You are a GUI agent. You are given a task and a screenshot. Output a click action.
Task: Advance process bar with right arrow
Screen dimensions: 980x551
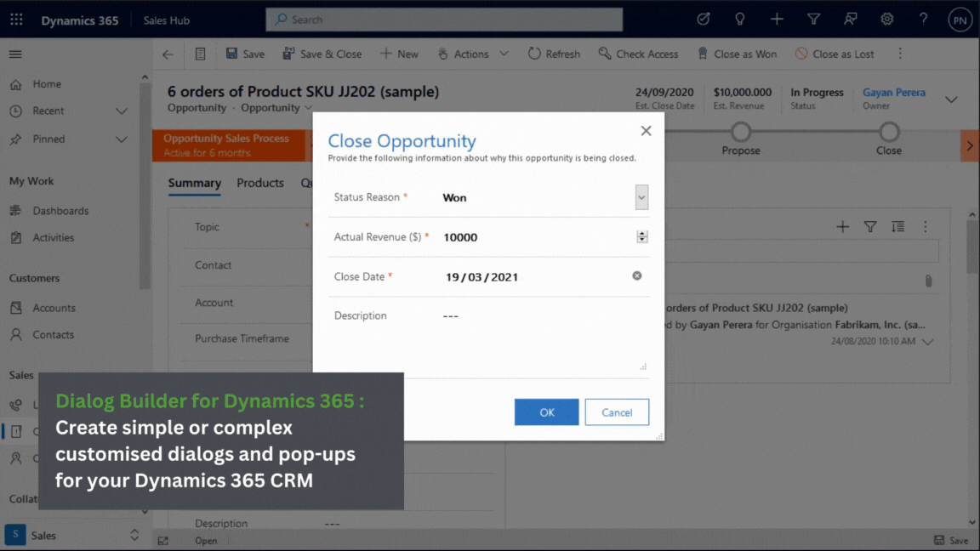970,145
